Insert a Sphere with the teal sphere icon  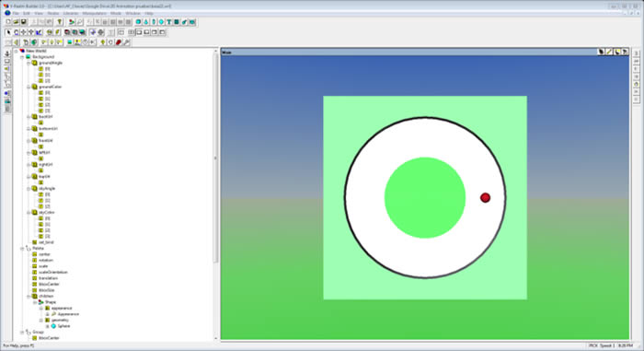(138, 22)
